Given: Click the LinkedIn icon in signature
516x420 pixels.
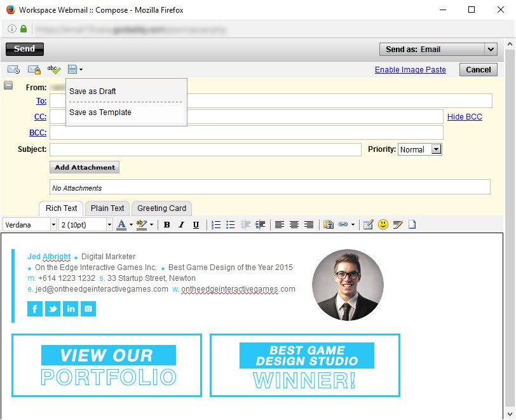Looking at the screenshot, I should click(71, 309).
